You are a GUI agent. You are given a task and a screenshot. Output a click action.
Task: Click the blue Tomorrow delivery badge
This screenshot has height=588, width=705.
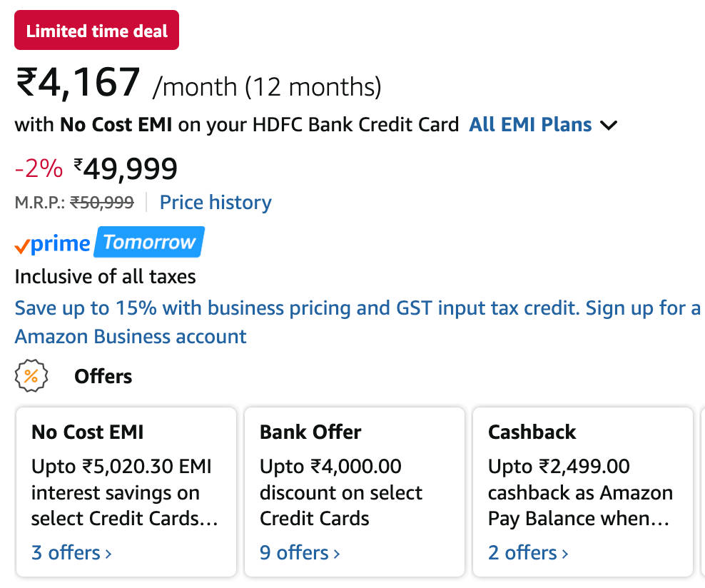point(149,242)
